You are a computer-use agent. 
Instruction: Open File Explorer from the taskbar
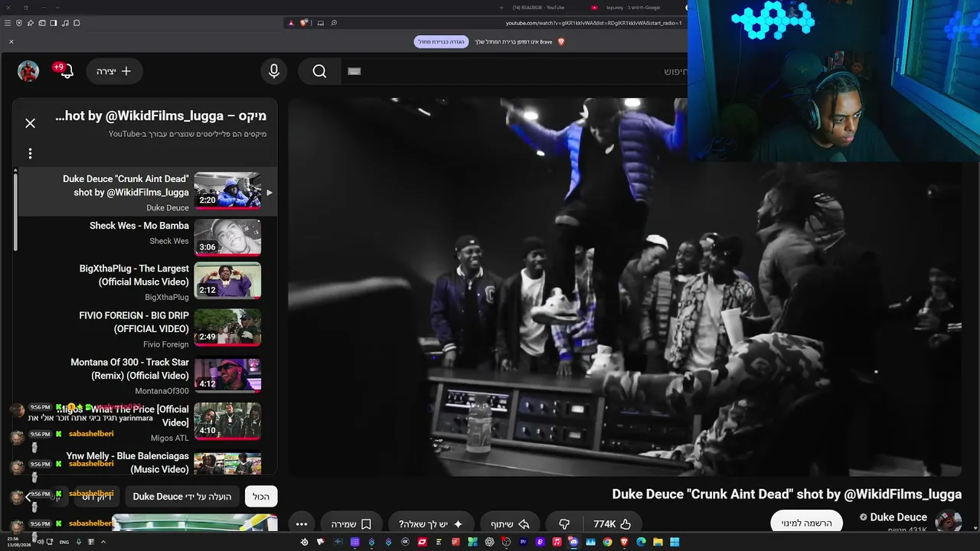click(x=658, y=542)
